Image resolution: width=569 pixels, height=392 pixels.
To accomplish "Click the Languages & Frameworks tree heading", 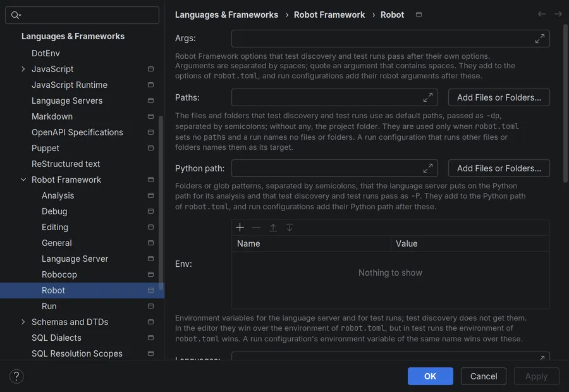I will [x=73, y=36].
